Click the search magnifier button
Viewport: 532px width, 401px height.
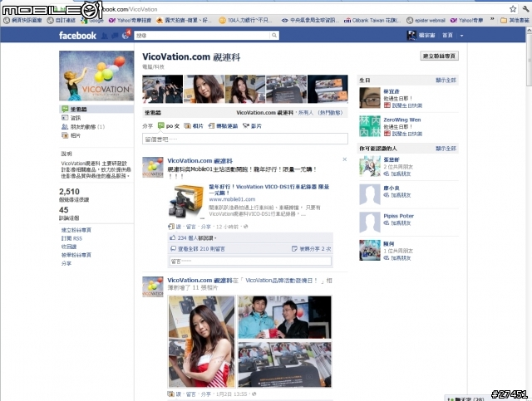click(x=274, y=35)
